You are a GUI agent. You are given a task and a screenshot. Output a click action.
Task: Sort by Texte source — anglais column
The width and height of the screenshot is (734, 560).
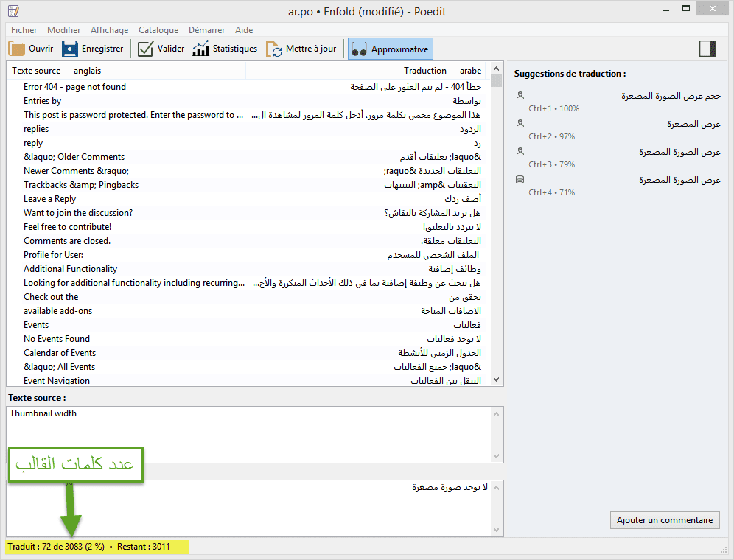[x=125, y=71]
